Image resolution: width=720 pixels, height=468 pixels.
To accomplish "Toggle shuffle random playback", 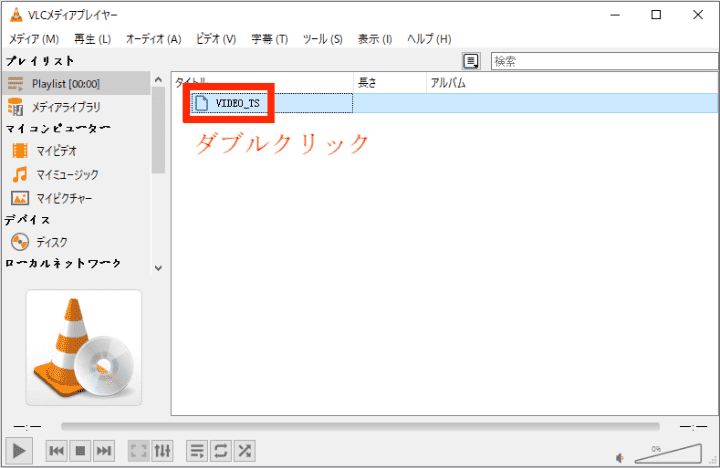I will point(245,451).
